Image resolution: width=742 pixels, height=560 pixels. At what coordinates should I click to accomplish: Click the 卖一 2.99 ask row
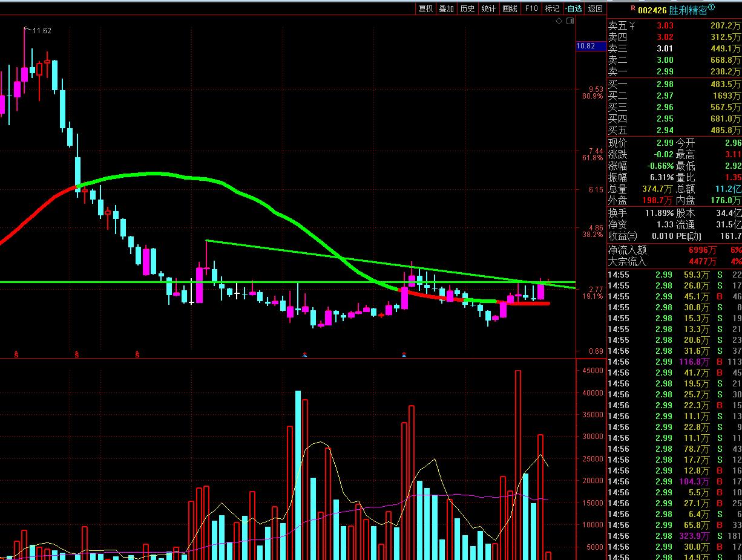[x=674, y=71]
